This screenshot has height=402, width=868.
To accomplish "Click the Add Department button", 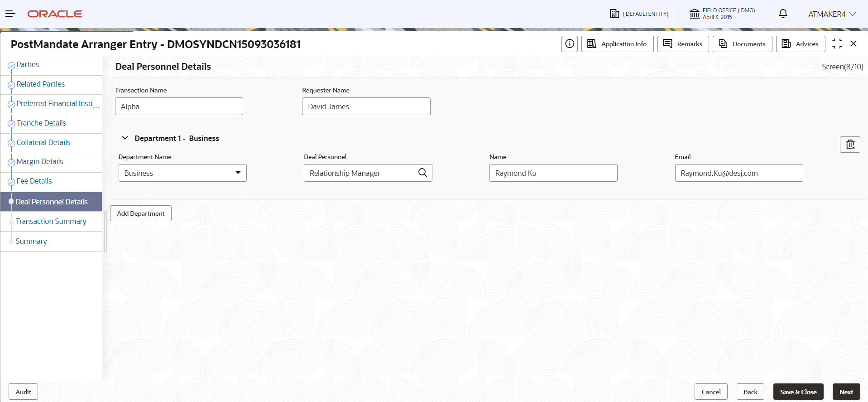I will (x=141, y=213).
